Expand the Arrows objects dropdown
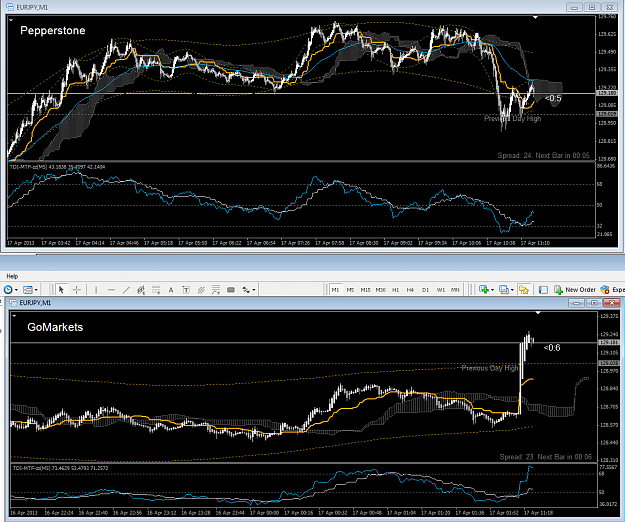This screenshot has width=625, height=522. [254, 290]
